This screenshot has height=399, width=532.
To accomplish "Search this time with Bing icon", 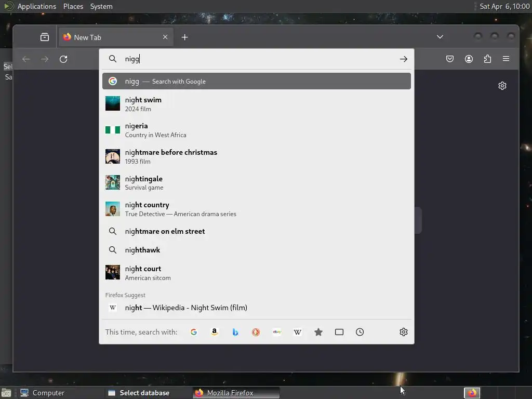I will click(235, 332).
